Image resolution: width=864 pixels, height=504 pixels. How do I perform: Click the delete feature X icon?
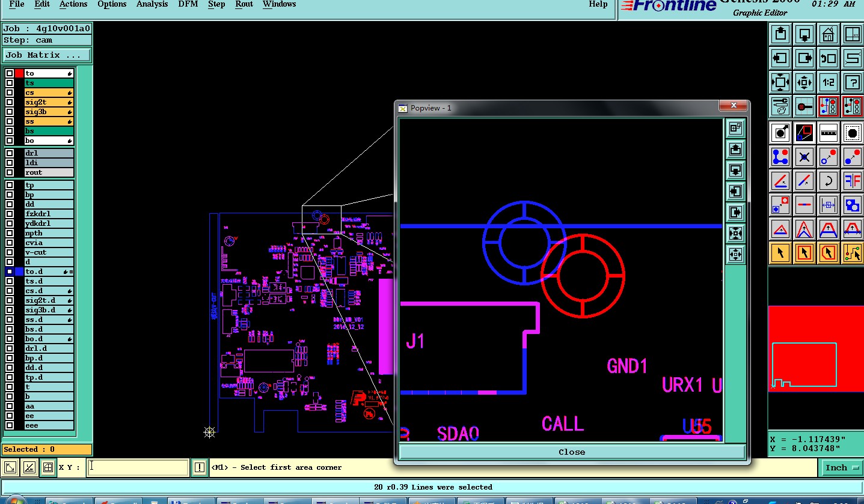tap(804, 157)
